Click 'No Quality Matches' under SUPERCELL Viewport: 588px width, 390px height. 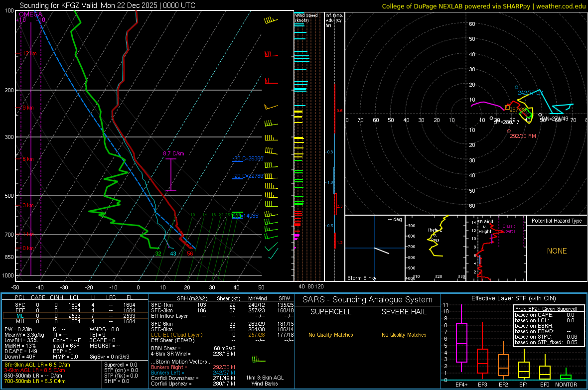tap(331, 335)
